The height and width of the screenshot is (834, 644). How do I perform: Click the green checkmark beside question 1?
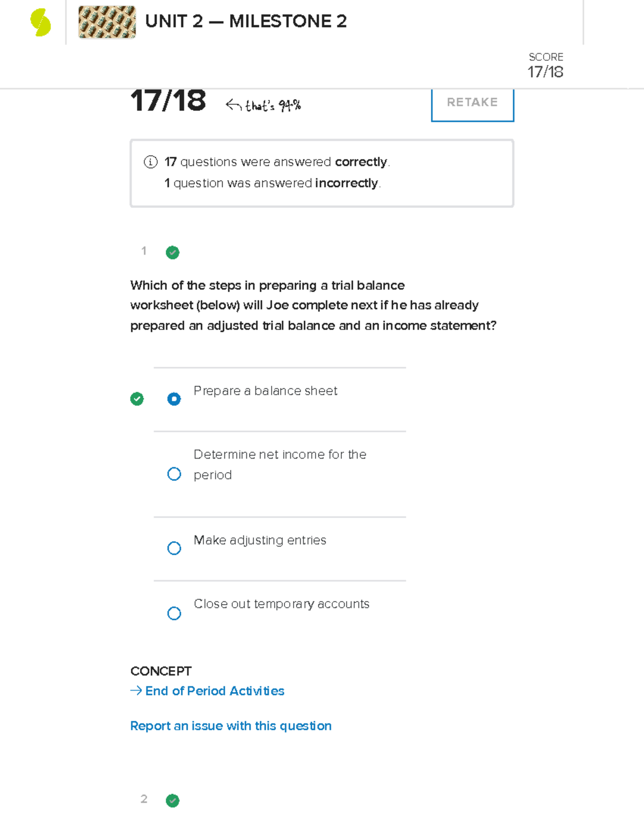(172, 252)
